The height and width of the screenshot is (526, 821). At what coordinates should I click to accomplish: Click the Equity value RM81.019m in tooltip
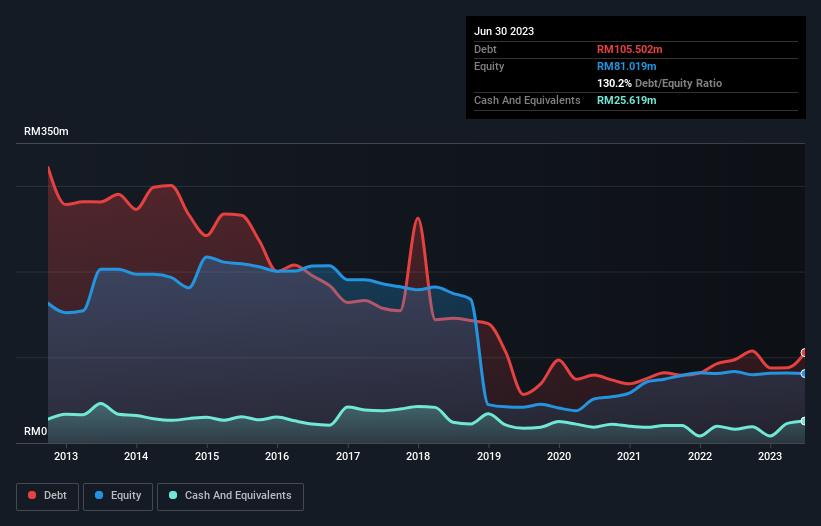click(626, 66)
